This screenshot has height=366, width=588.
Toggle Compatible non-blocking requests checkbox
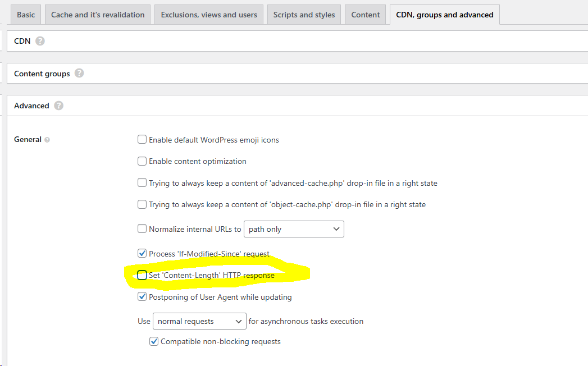click(x=154, y=341)
